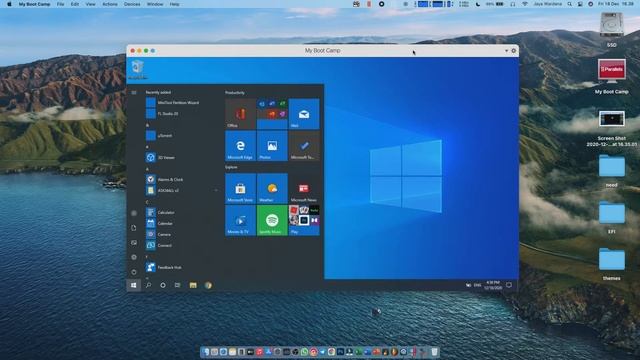Click the blue Coherence button in title bar
The height and width of the screenshot is (360, 640).
tap(153, 51)
